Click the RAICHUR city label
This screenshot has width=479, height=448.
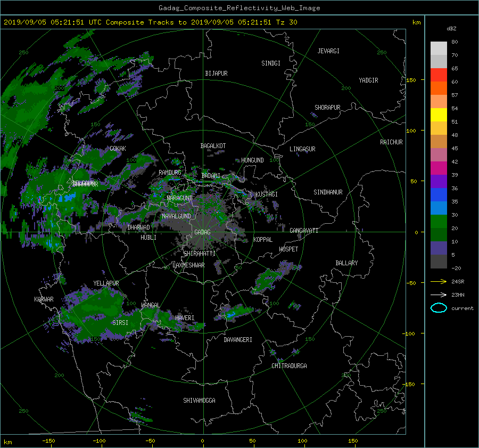(391, 142)
